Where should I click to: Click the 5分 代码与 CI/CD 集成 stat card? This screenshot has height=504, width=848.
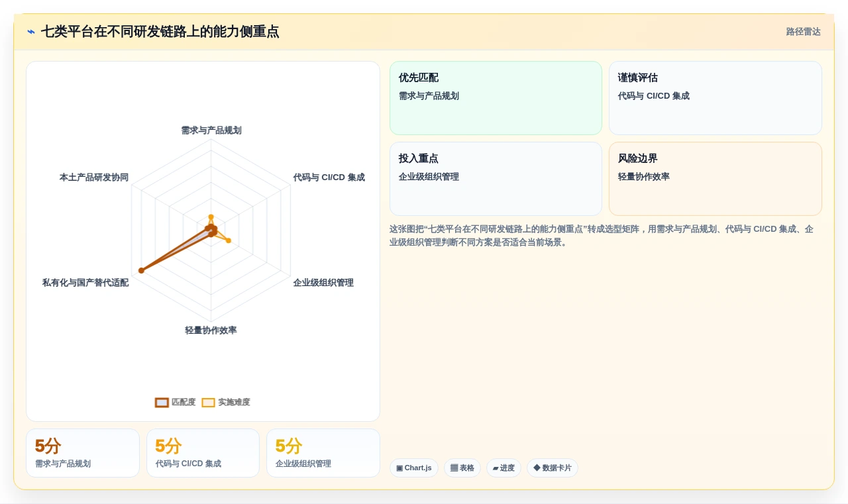203,453
